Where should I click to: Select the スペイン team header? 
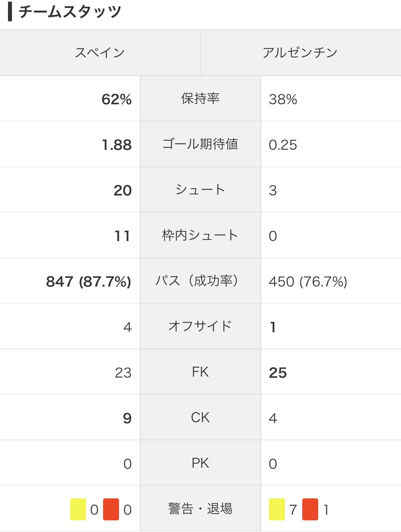pyautogui.click(x=100, y=53)
